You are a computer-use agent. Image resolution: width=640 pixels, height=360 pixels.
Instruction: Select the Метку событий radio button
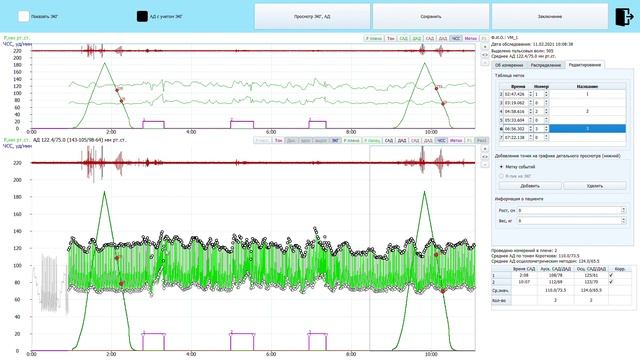click(x=502, y=167)
